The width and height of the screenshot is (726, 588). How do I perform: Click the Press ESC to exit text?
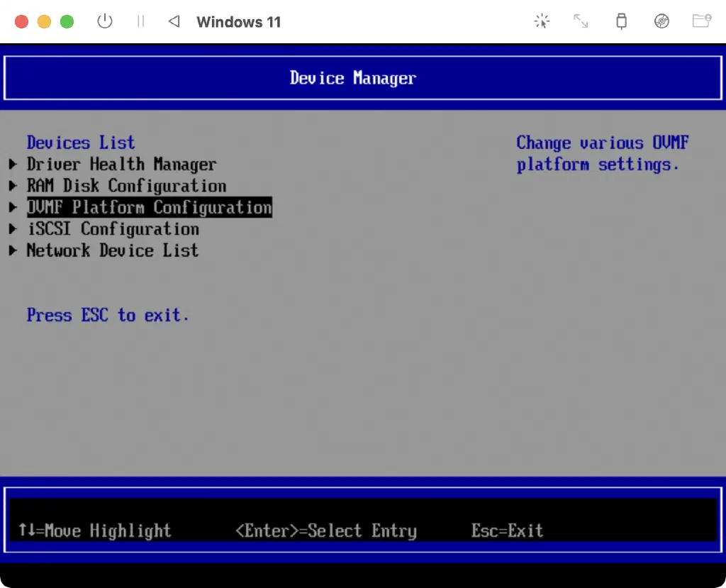[108, 315]
